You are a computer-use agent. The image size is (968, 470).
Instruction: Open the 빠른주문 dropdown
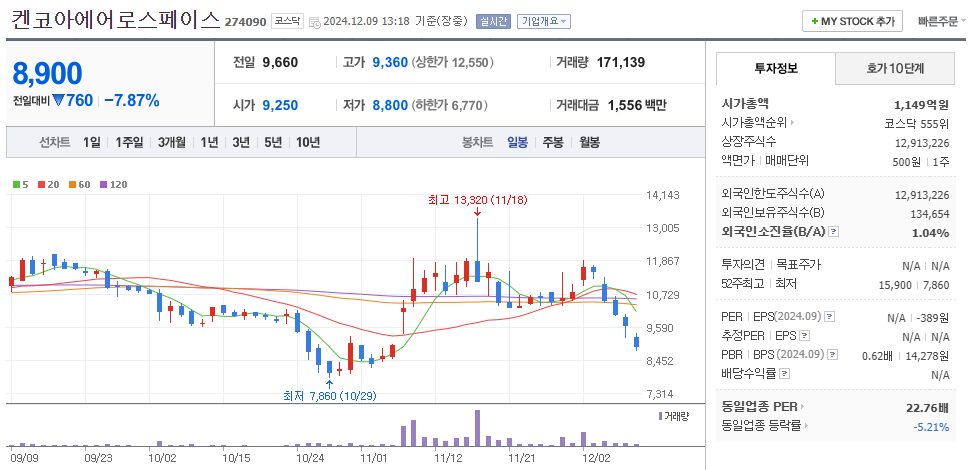[942, 21]
